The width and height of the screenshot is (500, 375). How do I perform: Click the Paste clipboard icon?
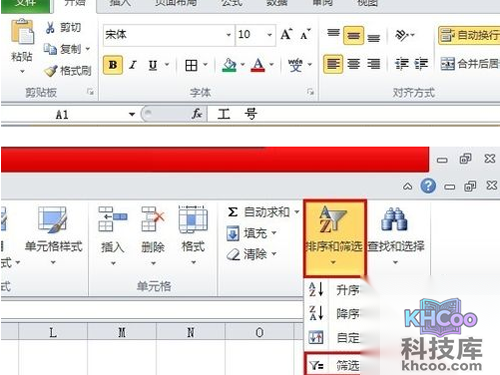pyautogui.click(x=22, y=31)
